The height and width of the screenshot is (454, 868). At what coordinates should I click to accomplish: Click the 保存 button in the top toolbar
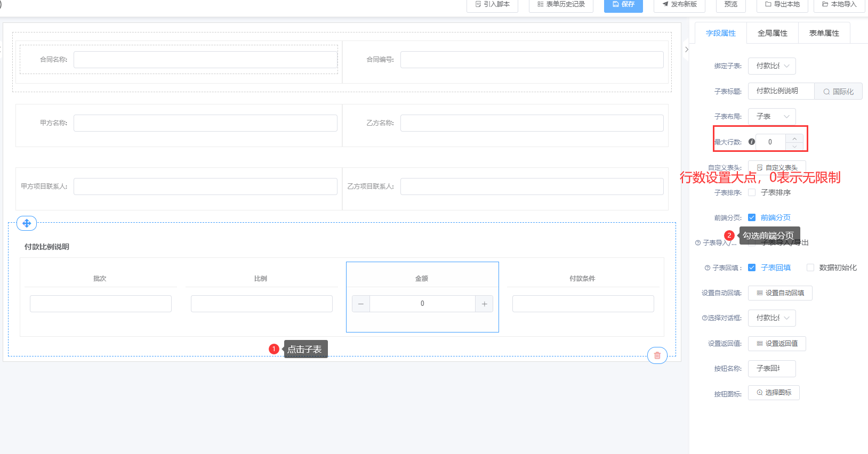[623, 4]
